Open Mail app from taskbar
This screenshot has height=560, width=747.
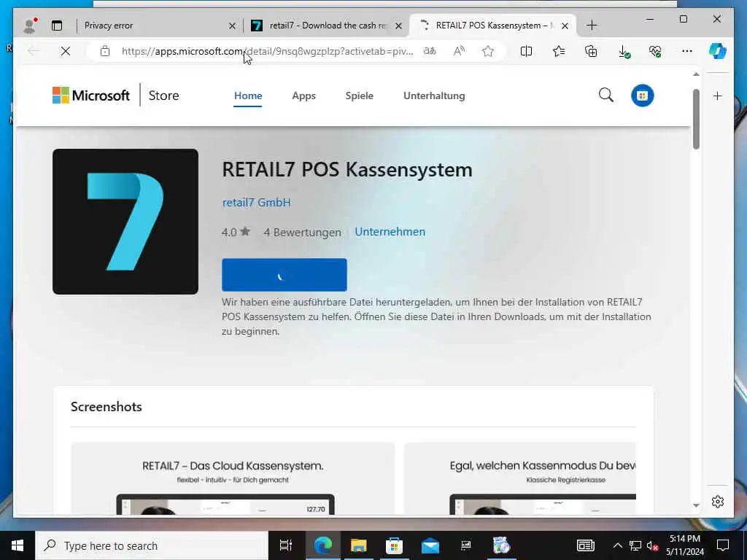(430, 545)
